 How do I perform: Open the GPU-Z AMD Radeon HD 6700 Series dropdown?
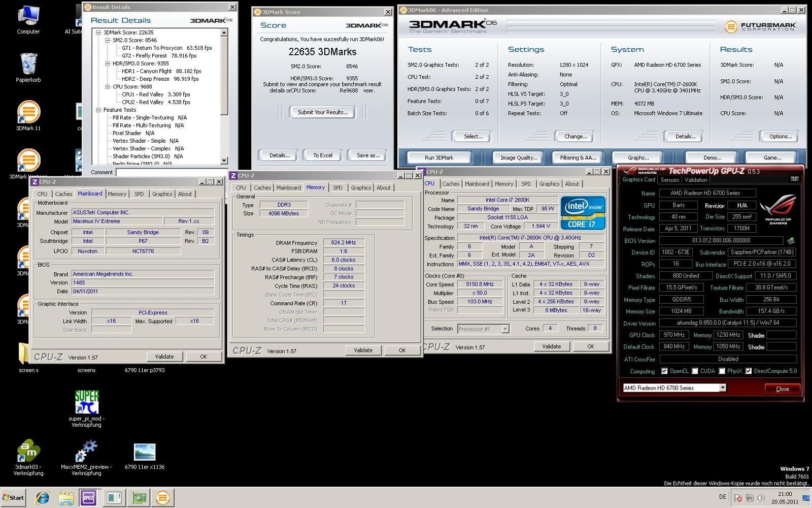click(723, 388)
